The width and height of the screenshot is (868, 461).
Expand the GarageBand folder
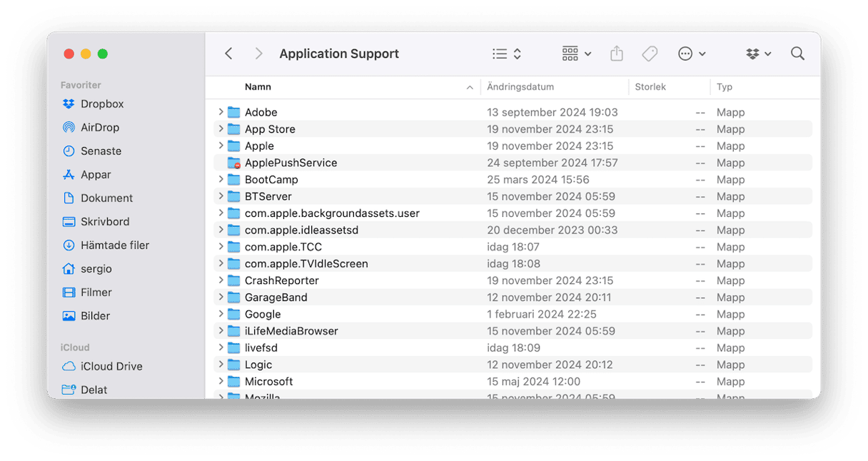221,298
